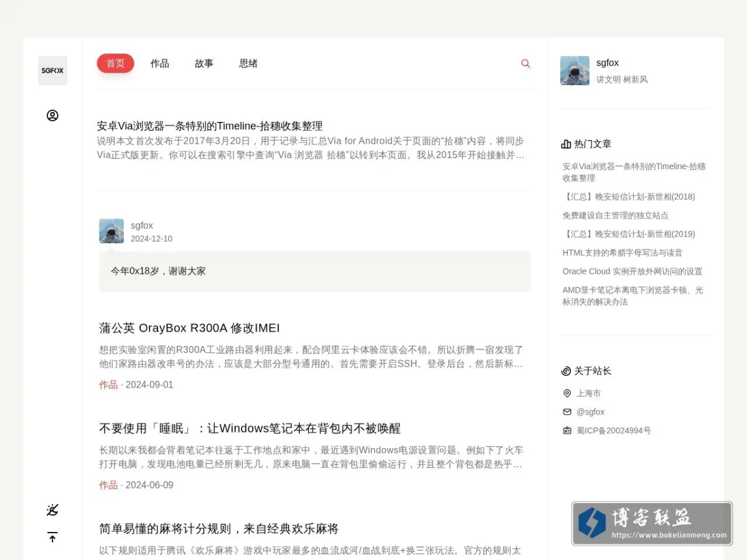747x560 pixels.
Task: Open hot article 安卓Via浏览器一条特别的Timeline
Action: point(634,172)
